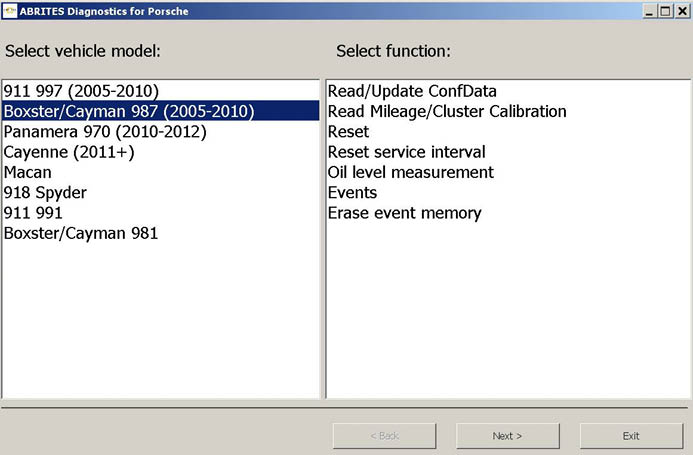
Task: Choose Read Mileage/Cluster Calibration function
Action: click(x=447, y=111)
